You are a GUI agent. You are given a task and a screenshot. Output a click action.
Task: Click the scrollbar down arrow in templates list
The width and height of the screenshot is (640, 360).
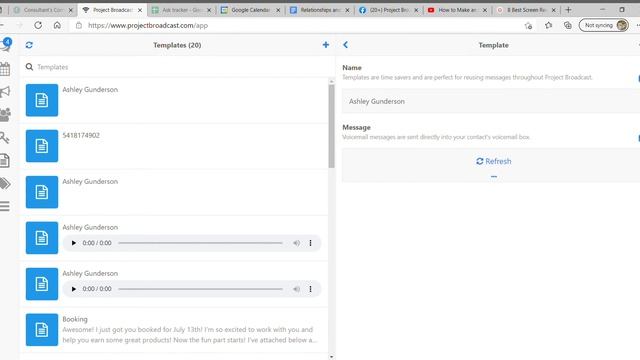pyautogui.click(x=331, y=357)
